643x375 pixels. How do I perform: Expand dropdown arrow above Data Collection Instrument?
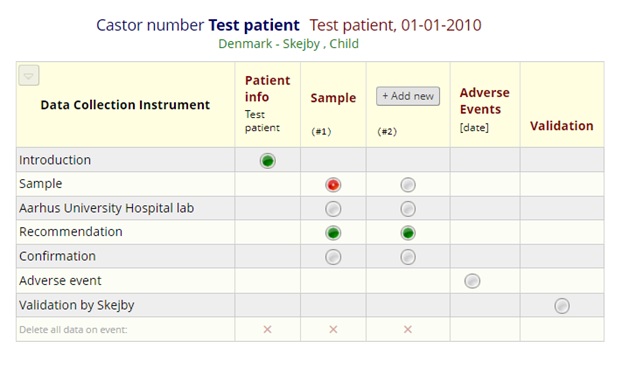[x=29, y=75]
